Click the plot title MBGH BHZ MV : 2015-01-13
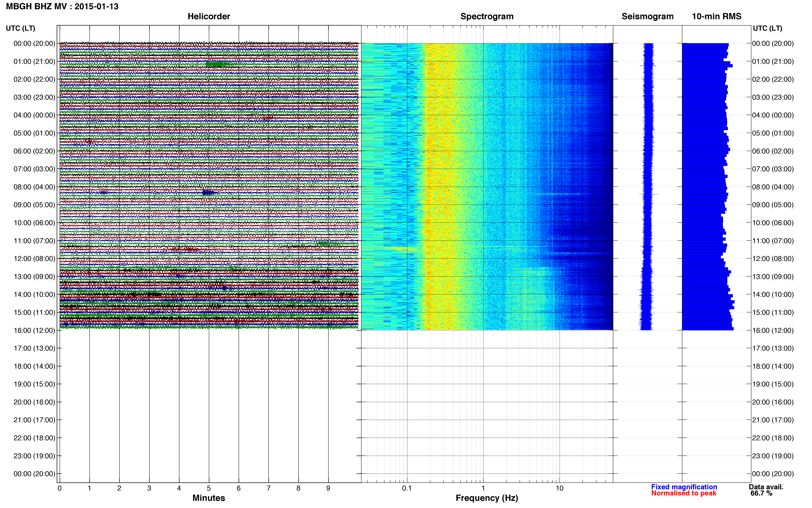The height and width of the screenshot is (508, 812). coord(62,6)
